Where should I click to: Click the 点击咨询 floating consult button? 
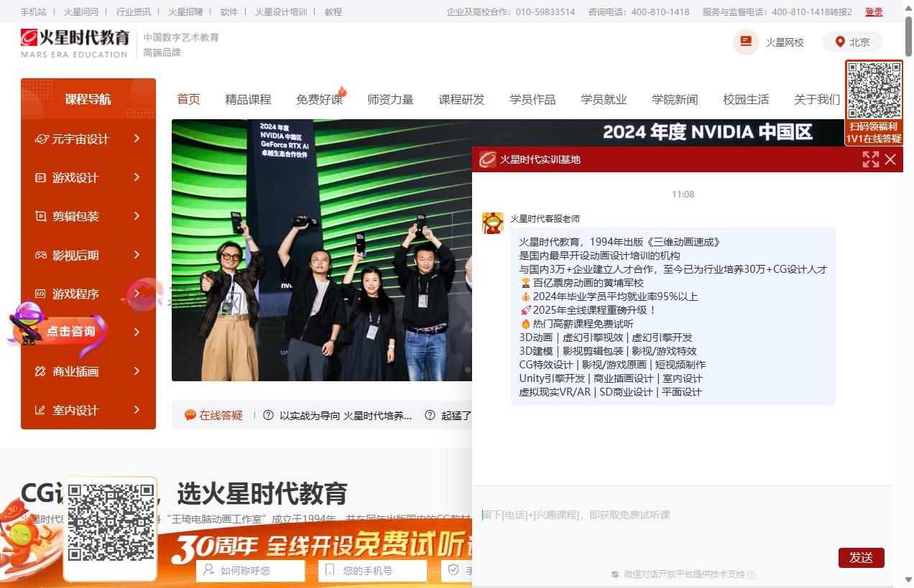[x=70, y=332]
